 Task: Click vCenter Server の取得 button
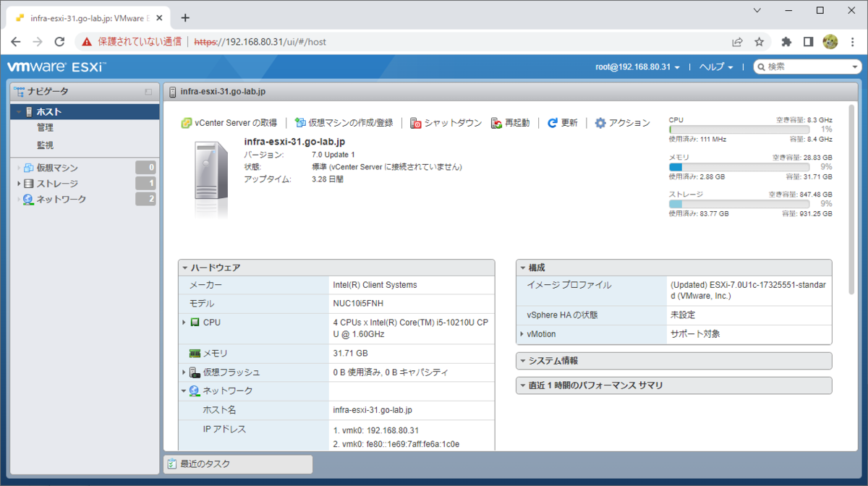[229, 123]
